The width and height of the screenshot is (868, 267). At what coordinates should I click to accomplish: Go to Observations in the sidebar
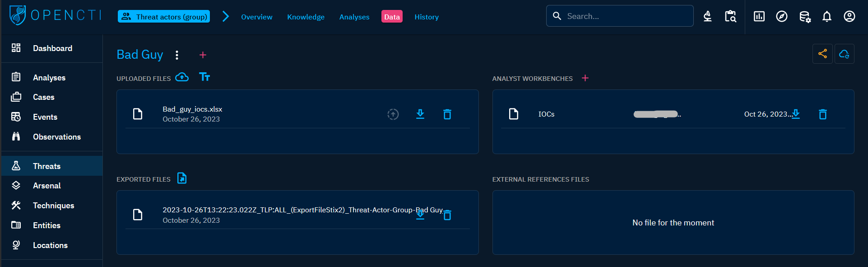coord(56,137)
